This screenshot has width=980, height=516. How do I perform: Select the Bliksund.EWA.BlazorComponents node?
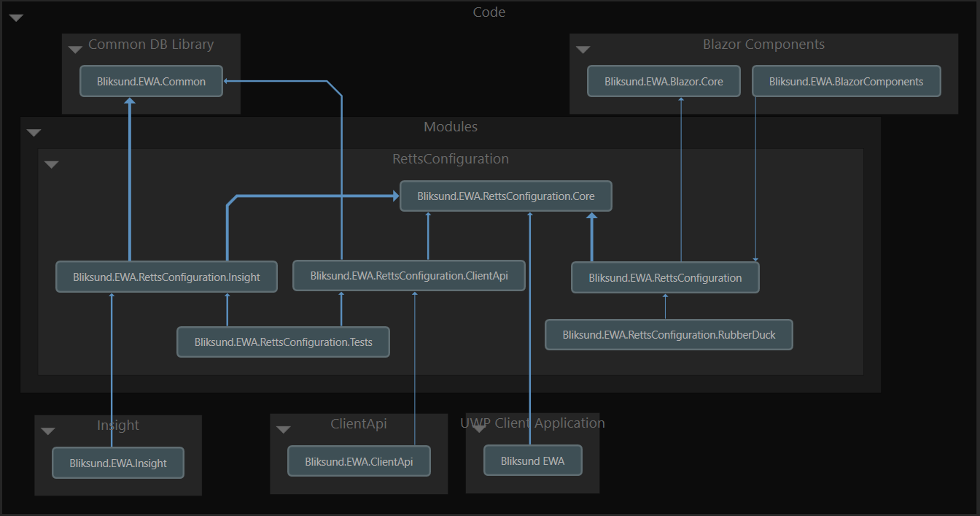[846, 81]
